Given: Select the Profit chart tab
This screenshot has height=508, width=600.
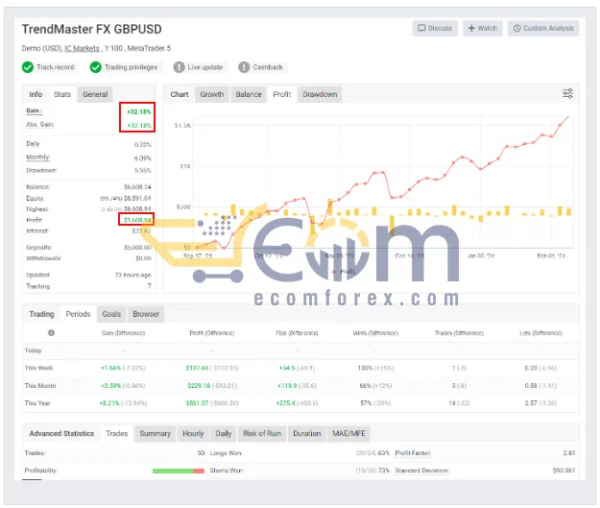Looking at the screenshot, I should tap(282, 94).
